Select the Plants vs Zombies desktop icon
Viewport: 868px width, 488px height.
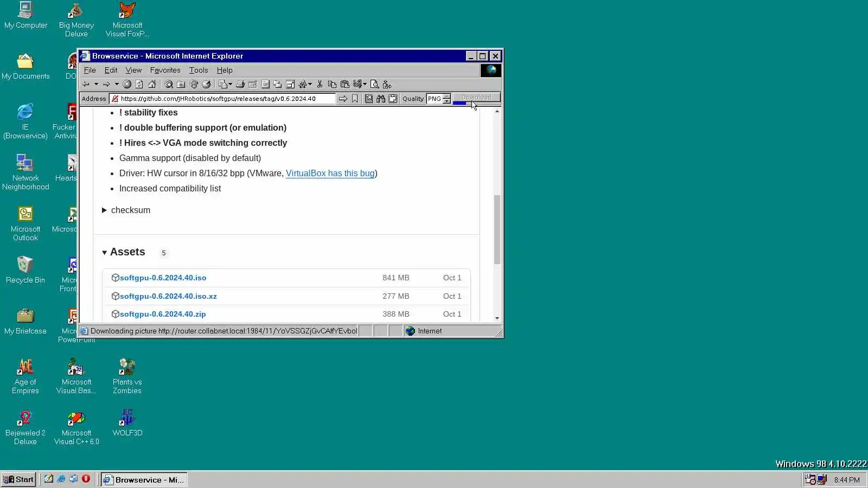(127, 376)
